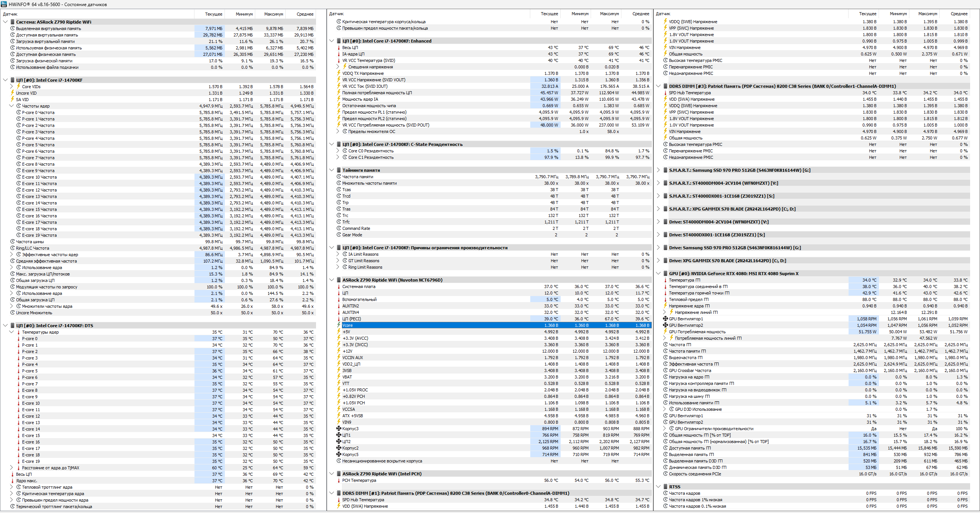Click the fan icon beside GPU Вентилятор1
The height and width of the screenshot is (513, 980).
point(665,319)
